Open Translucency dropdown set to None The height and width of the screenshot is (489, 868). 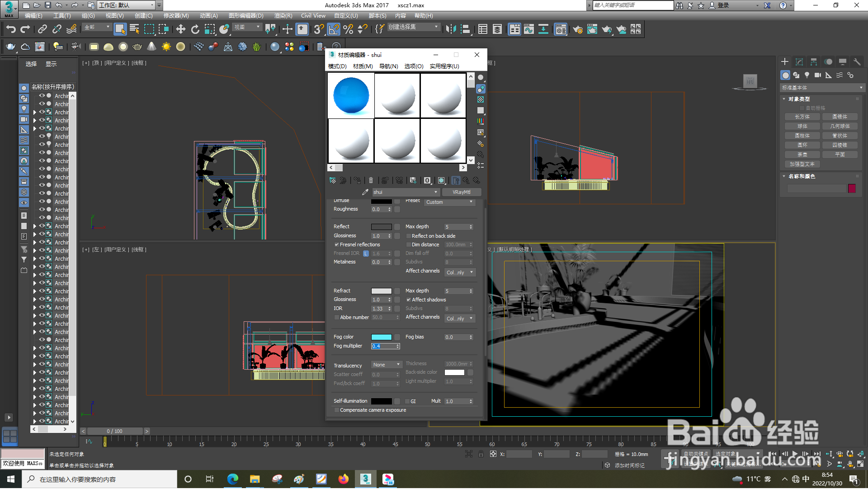(387, 365)
